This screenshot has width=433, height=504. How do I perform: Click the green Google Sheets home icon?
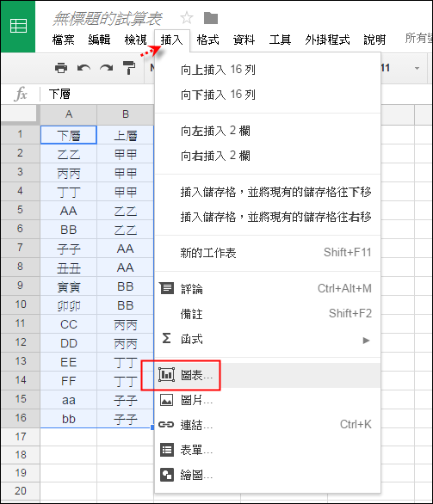(x=18, y=27)
